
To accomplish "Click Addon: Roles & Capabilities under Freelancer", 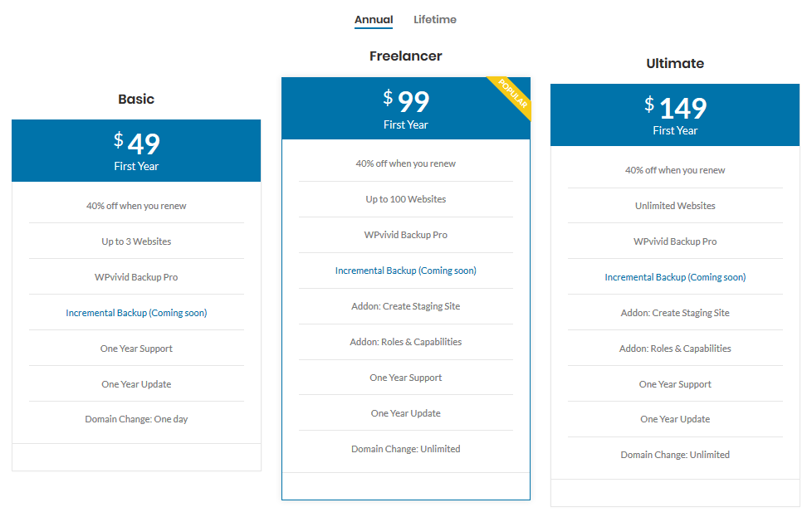I will tap(406, 341).
